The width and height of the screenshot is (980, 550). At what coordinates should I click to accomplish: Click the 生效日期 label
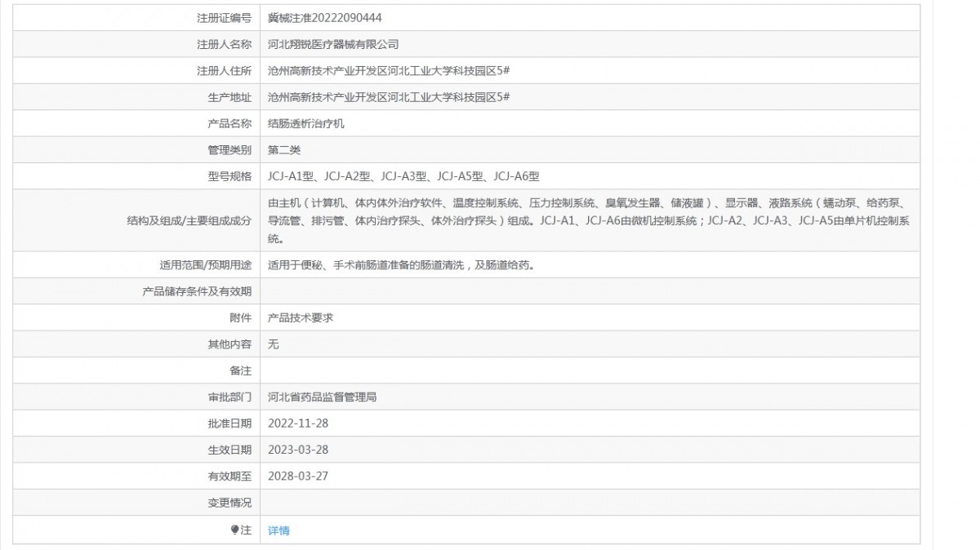(x=229, y=450)
